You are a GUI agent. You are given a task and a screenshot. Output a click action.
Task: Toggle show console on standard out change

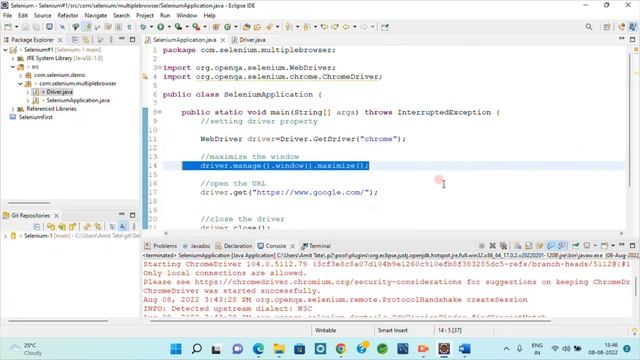[551, 246]
